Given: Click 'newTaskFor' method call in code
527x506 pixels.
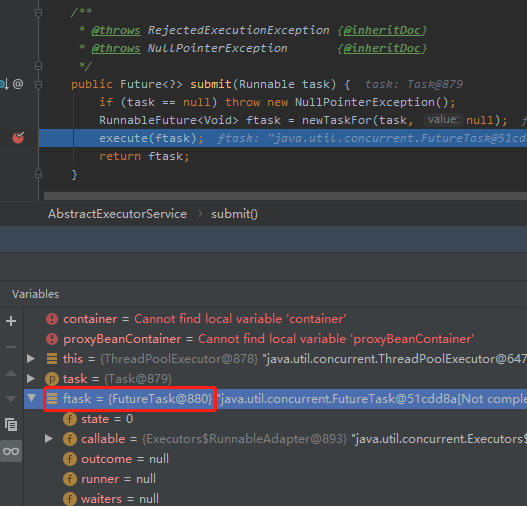Looking at the screenshot, I should tap(337, 120).
